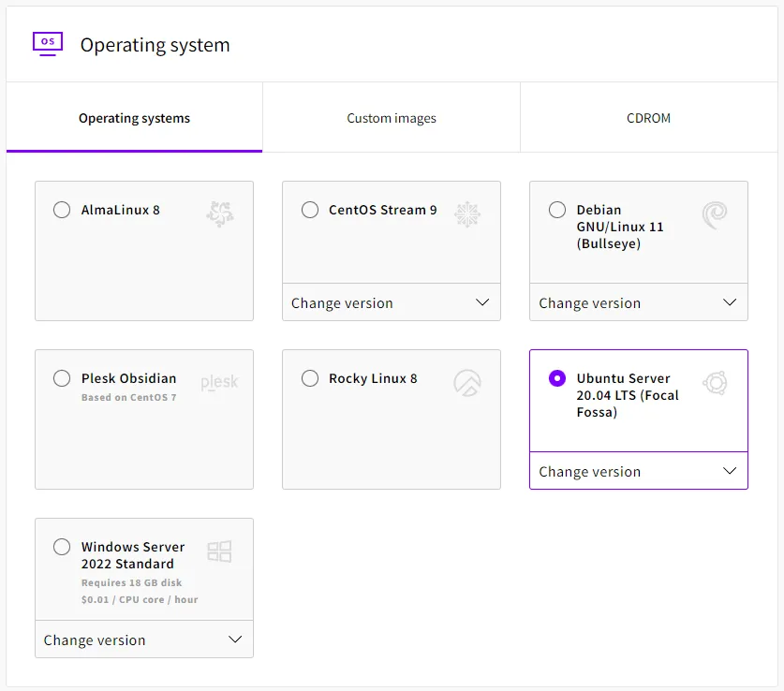This screenshot has height=691, width=784.
Task: Expand the Debian version dropdown
Action: point(638,302)
